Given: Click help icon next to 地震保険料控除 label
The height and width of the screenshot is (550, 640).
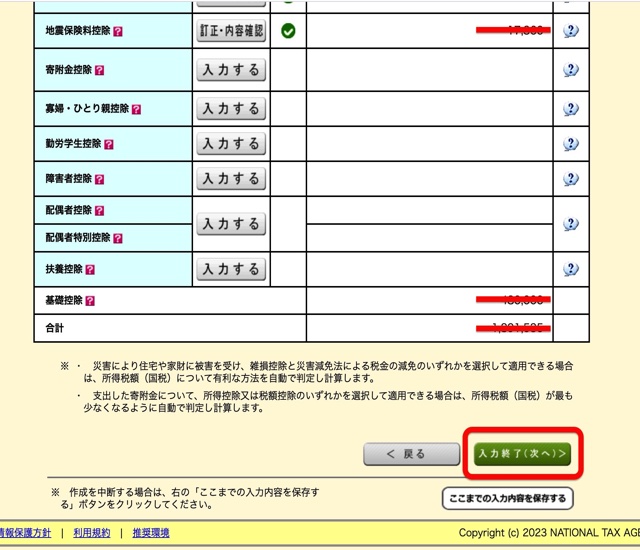Looking at the screenshot, I should pos(119,31).
